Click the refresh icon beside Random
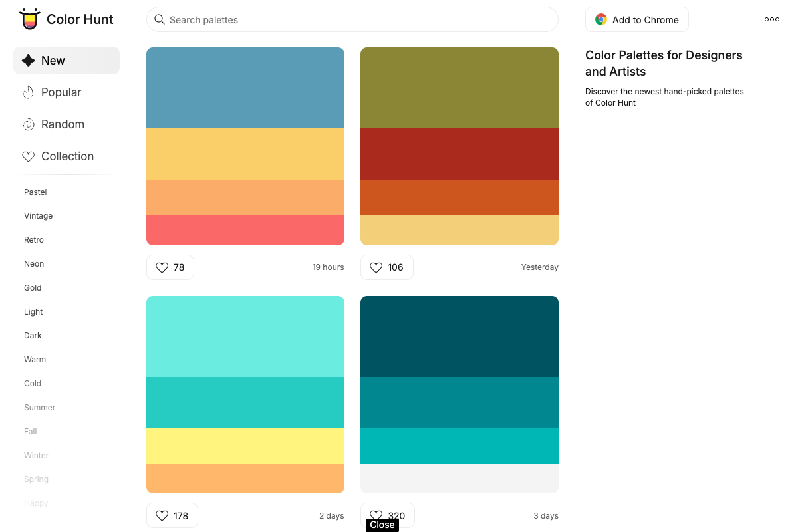 tap(28, 124)
